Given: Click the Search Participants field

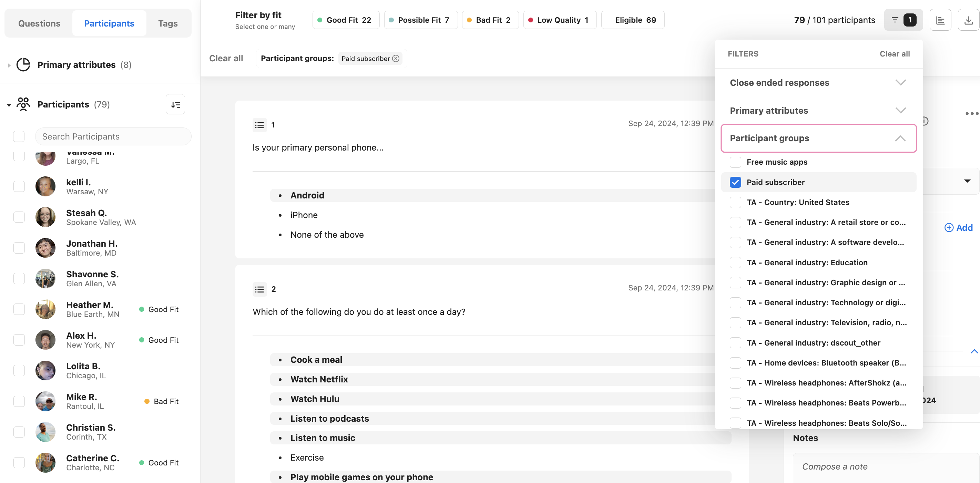Looking at the screenshot, I should pyautogui.click(x=113, y=136).
